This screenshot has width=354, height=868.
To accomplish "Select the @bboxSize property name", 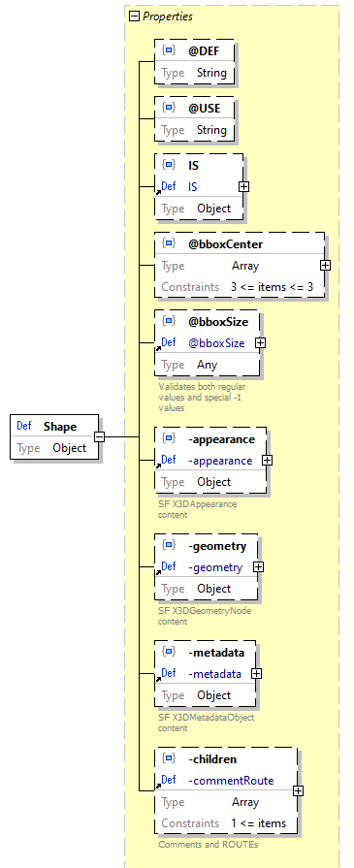I will 218,321.
